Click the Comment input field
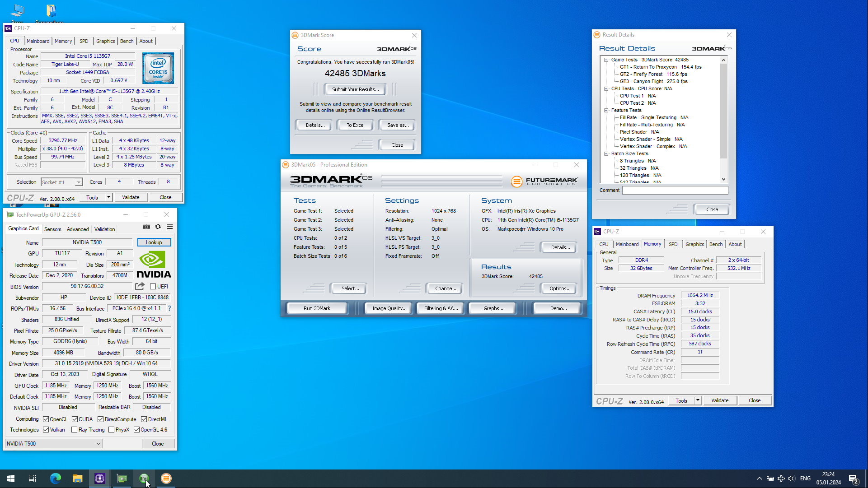Viewport: 868px width, 488px height. pos(675,190)
